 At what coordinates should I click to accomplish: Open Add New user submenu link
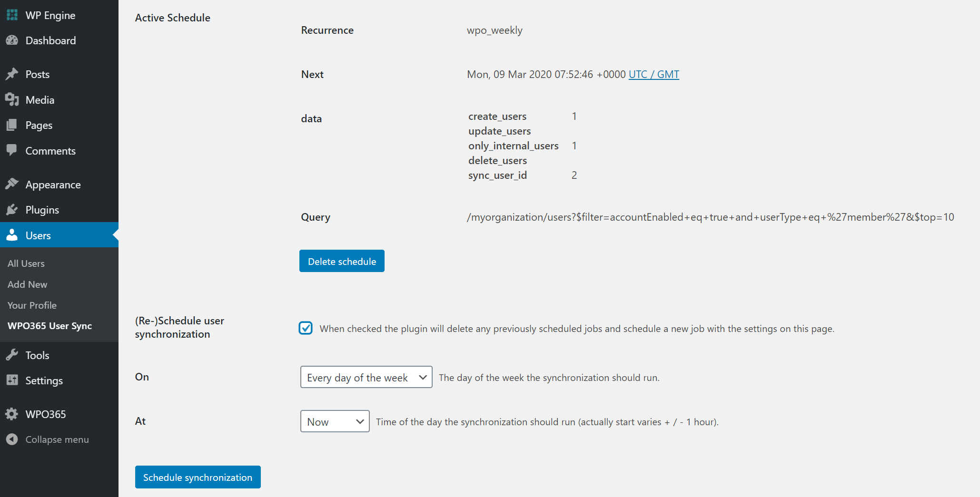click(x=28, y=284)
